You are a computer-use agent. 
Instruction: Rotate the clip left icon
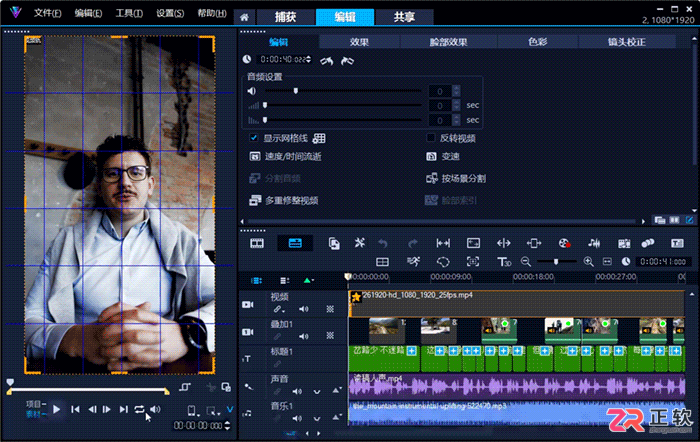tap(327, 60)
